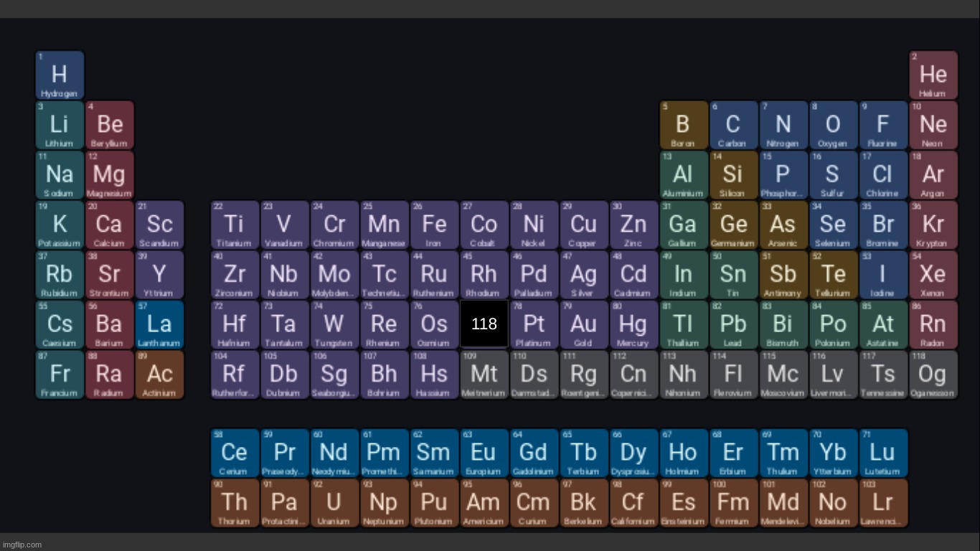Click the Potassium (K) tile

pos(60,225)
